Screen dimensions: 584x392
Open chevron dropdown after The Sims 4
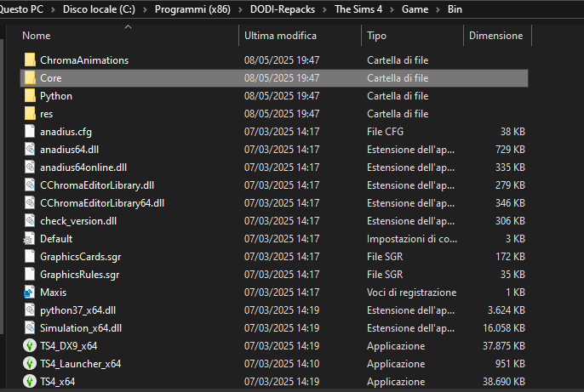[392, 9]
